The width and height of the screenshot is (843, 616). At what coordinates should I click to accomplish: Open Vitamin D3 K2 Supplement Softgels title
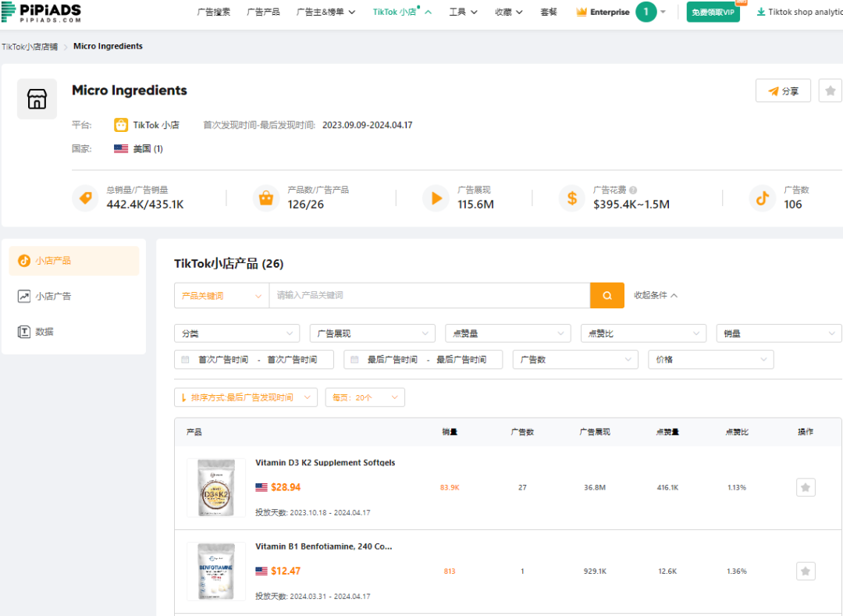click(325, 463)
